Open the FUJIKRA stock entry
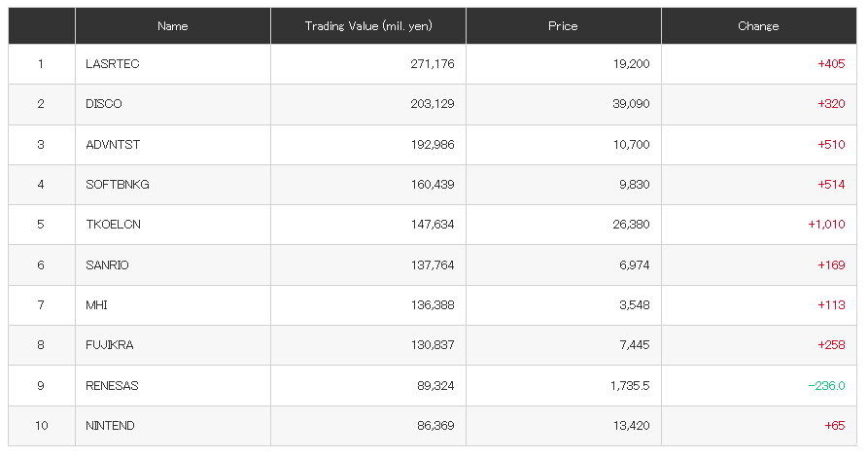 pyautogui.click(x=110, y=345)
